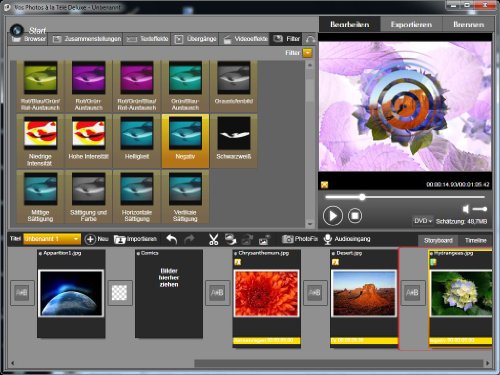Play the preview video
The width and height of the screenshot is (500, 375).
click(x=333, y=216)
